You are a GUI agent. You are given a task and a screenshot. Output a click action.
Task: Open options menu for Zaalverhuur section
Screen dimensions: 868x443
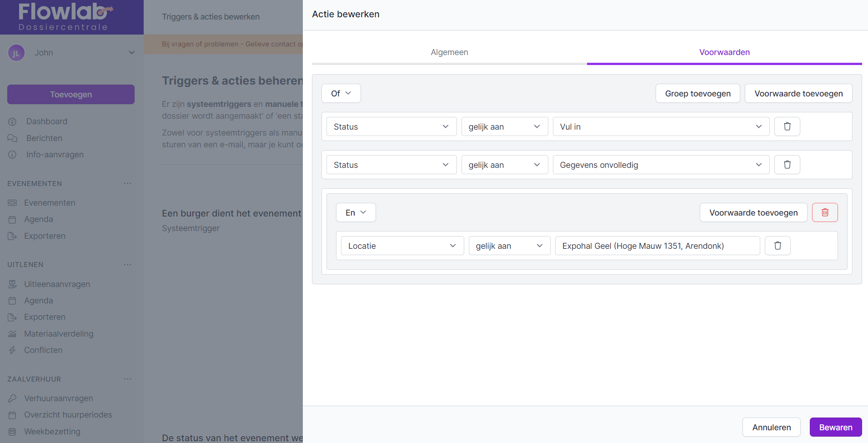coord(128,379)
